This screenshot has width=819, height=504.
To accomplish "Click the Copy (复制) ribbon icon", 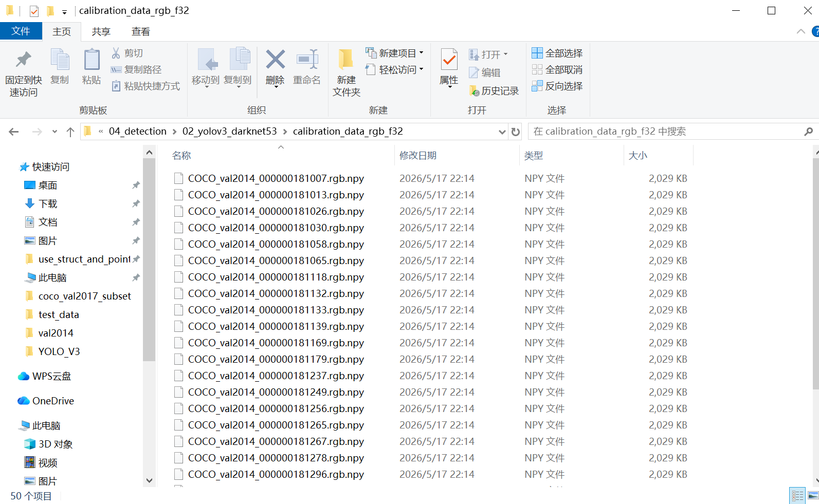I will pyautogui.click(x=60, y=60).
